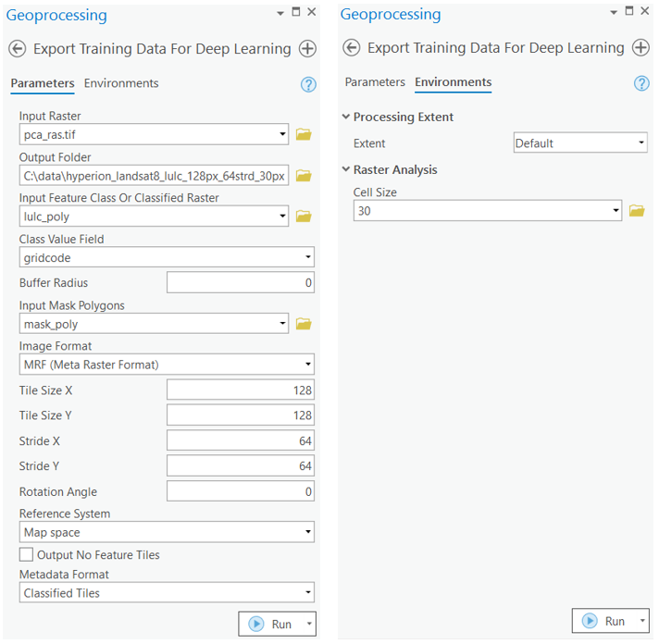Open the Reference System dropdown
Screen dimensions: 659x644
tap(167, 533)
